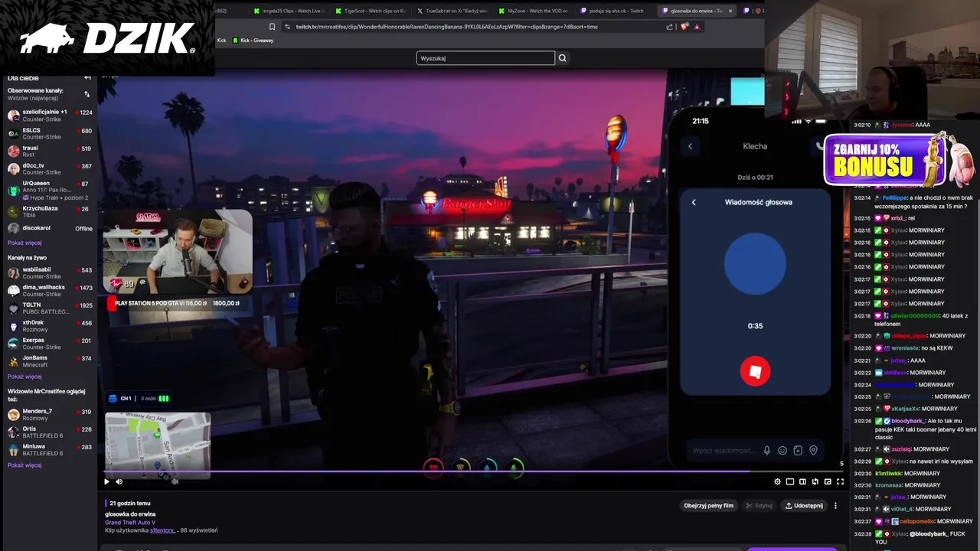Switch to podaje się aha ok tab
Image resolution: width=980 pixels, height=551 pixels.
tap(616, 11)
